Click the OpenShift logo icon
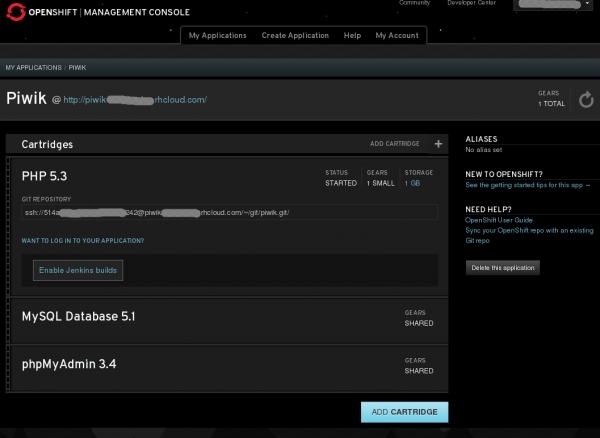 click(16, 12)
